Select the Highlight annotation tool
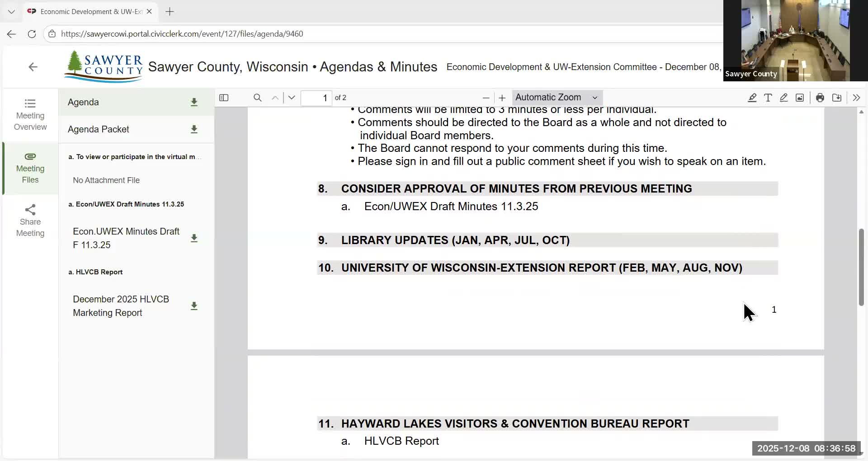The height and width of the screenshot is (461, 868). (752, 98)
